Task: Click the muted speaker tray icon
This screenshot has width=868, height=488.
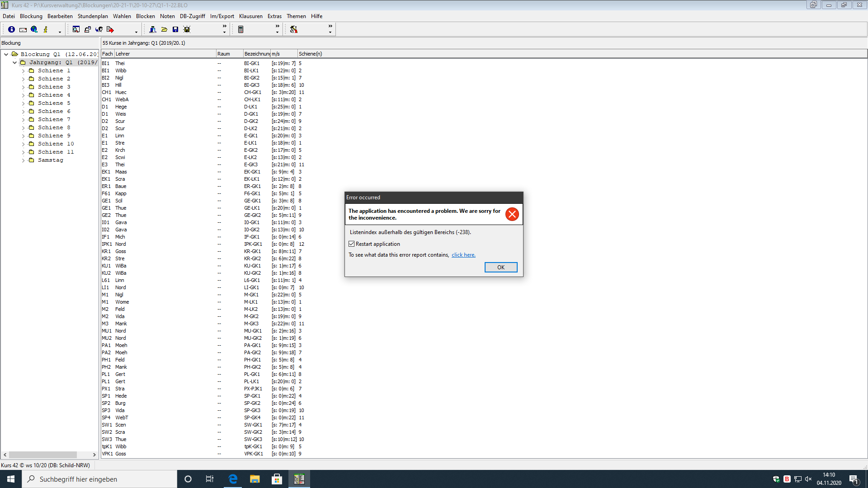Action: click(x=808, y=479)
